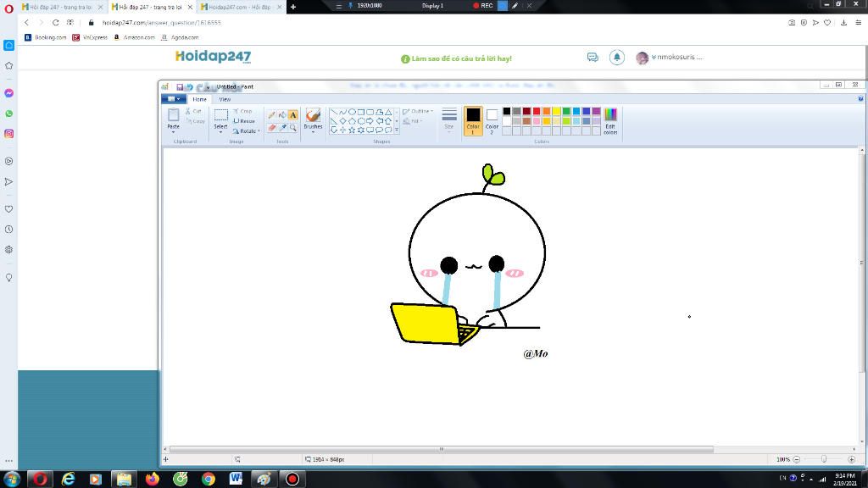The image size is (868, 488).
Task: Open the Agoda.com bookmark
Action: [x=180, y=37]
